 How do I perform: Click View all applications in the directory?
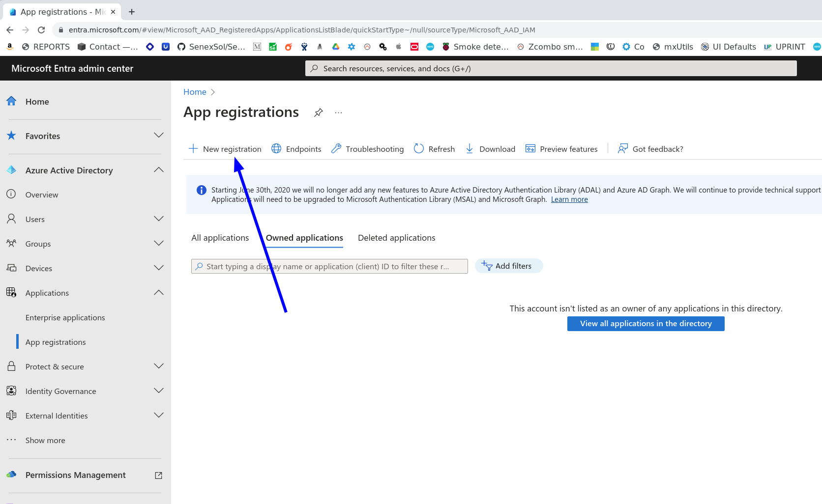pyautogui.click(x=646, y=324)
